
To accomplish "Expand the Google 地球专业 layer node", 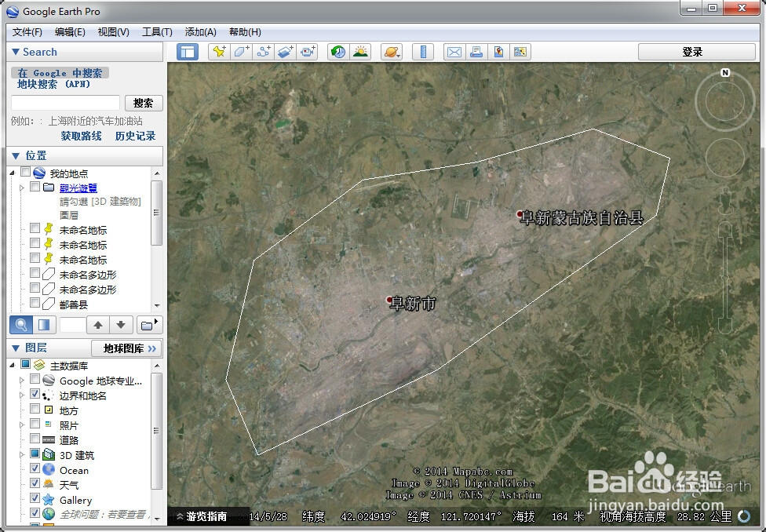I will pyautogui.click(x=21, y=380).
